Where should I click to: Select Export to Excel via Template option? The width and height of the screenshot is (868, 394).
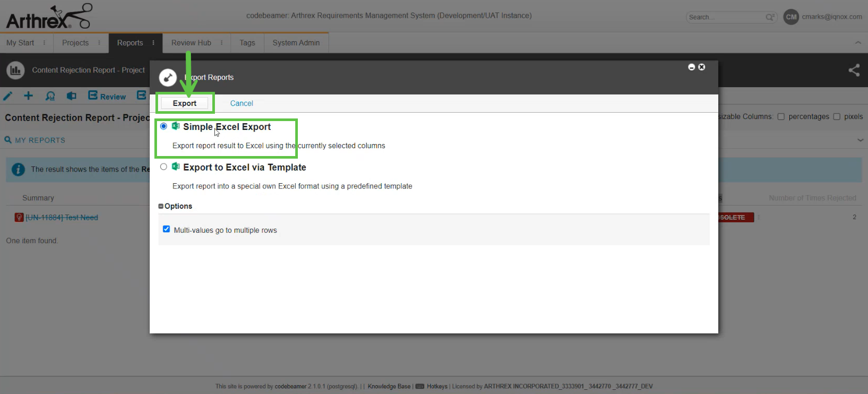point(164,167)
